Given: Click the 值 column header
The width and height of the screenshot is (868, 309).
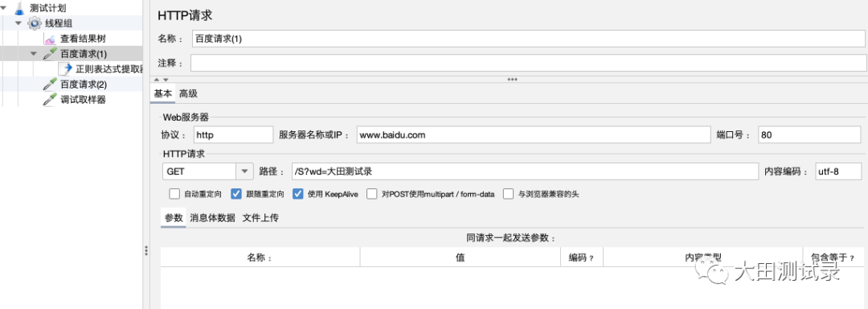Looking at the screenshot, I should click(460, 257).
